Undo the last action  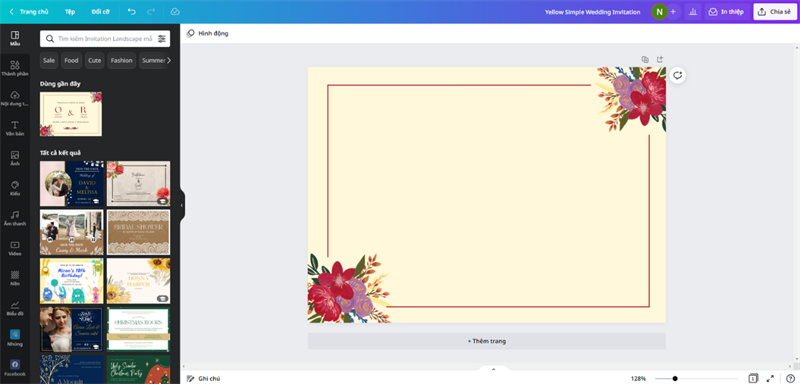click(x=132, y=12)
